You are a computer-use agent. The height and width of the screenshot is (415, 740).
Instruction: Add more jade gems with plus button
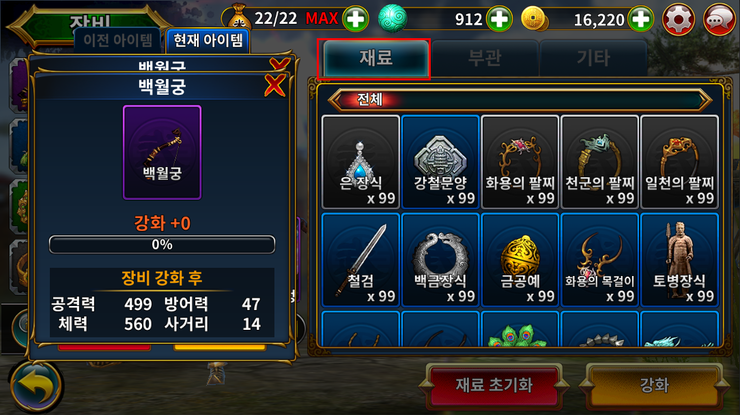coord(499,19)
